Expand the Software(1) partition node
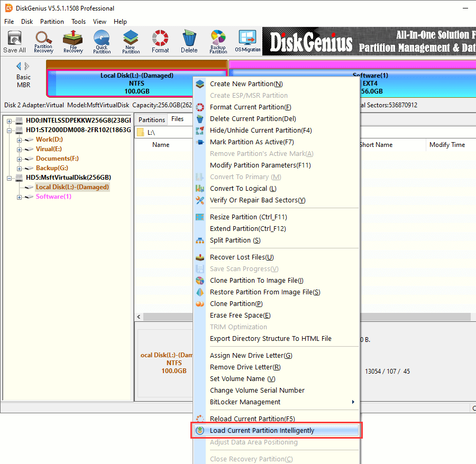This screenshot has height=464, width=476. (x=19, y=197)
